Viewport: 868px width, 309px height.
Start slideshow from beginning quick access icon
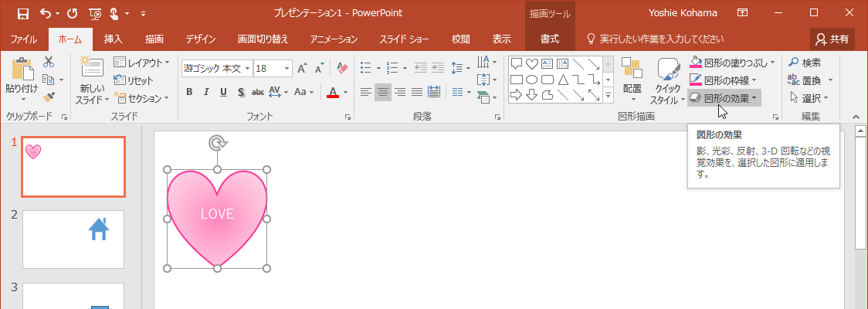[x=95, y=13]
